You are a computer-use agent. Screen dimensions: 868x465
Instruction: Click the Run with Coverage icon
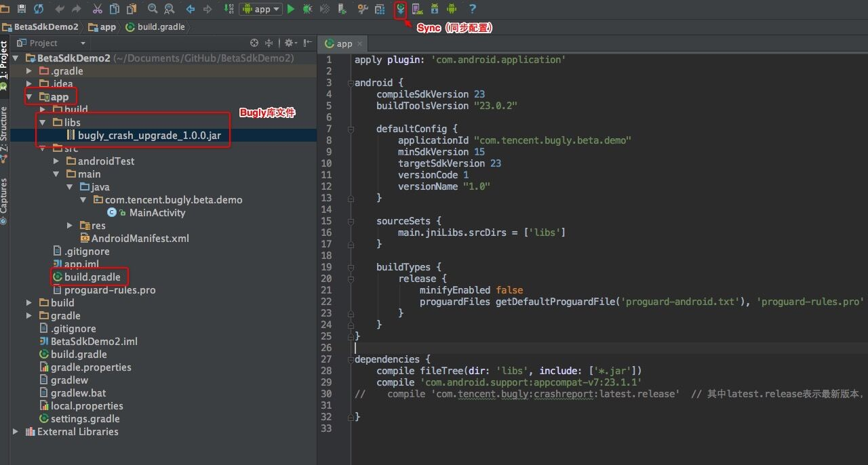click(325, 9)
